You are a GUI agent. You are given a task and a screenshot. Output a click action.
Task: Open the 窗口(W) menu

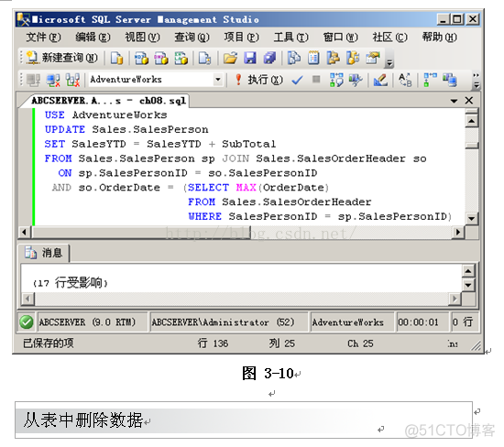[340, 38]
